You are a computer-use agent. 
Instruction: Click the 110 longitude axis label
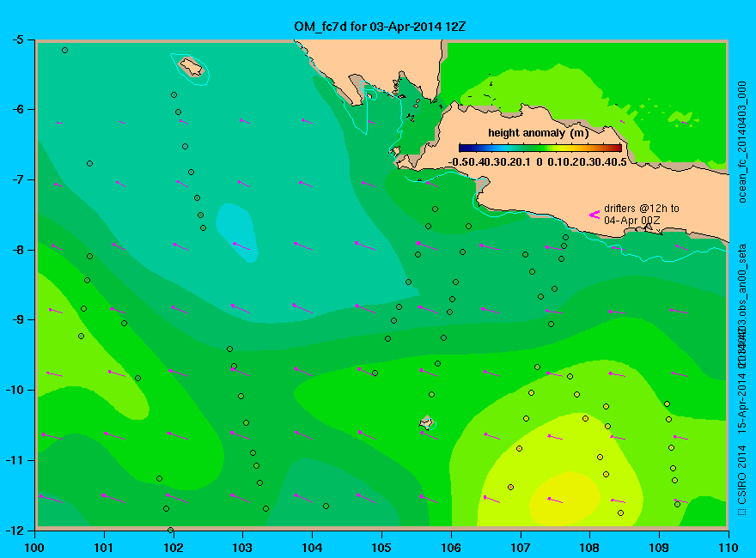(729, 548)
